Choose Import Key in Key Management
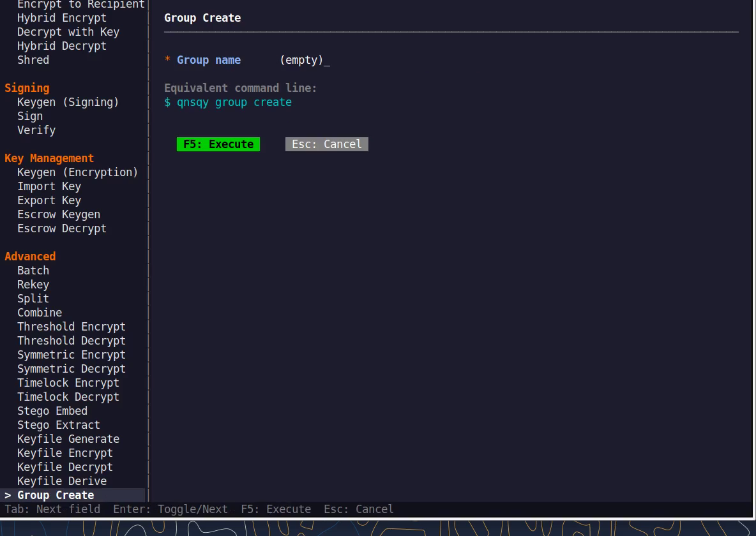This screenshot has width=756, height=536. [x=49, y=186]
